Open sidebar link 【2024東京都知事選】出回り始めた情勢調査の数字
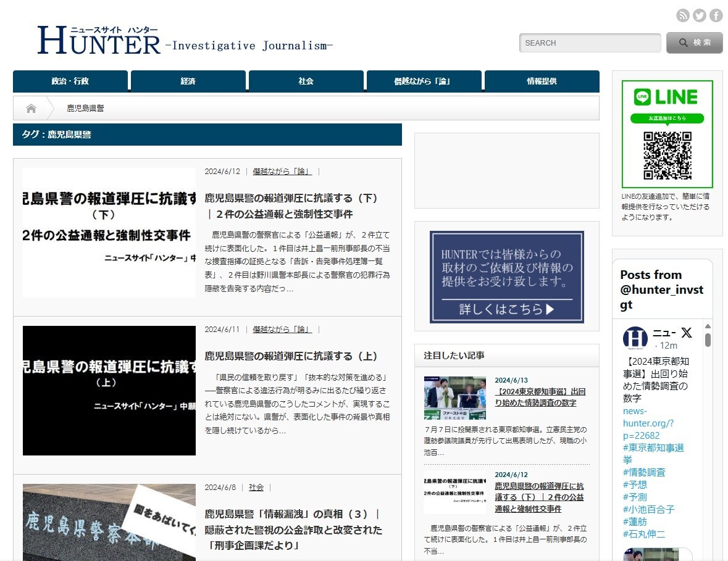The width and height of the screenshot is (728, 561). tap(540, 397)
